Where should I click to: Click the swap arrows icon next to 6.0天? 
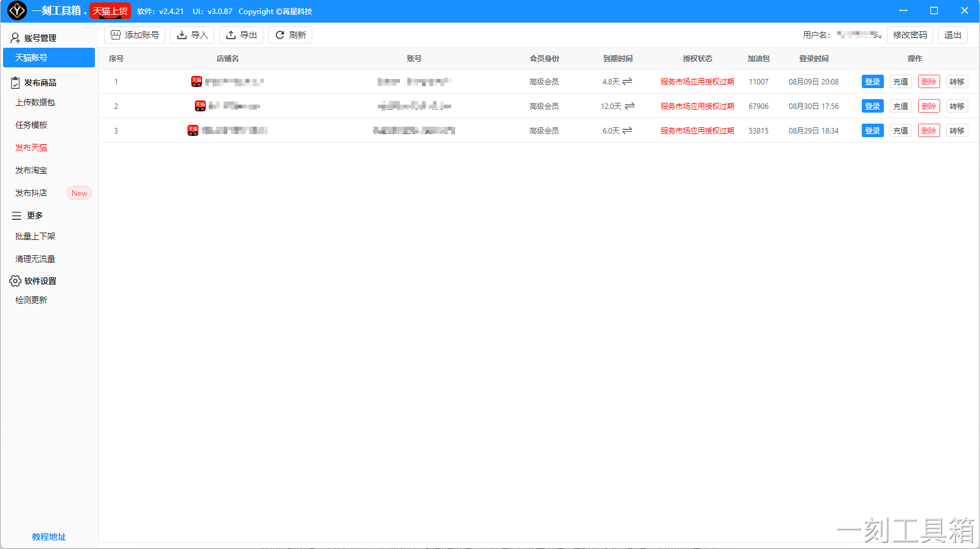(x=627, y=130)
